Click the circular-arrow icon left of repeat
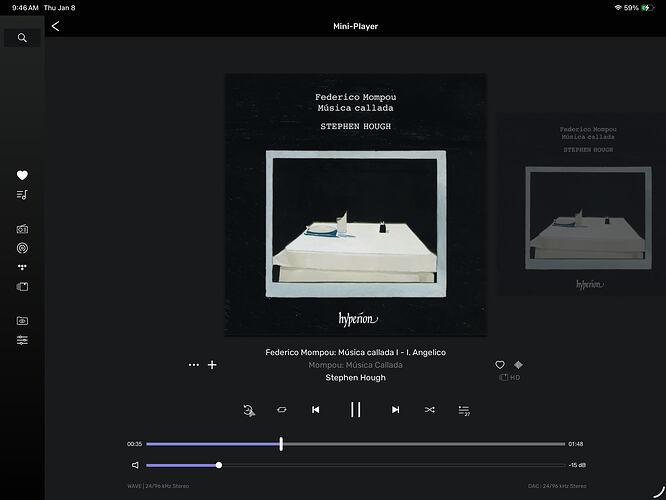666x500 pixels. pos(249,410)
